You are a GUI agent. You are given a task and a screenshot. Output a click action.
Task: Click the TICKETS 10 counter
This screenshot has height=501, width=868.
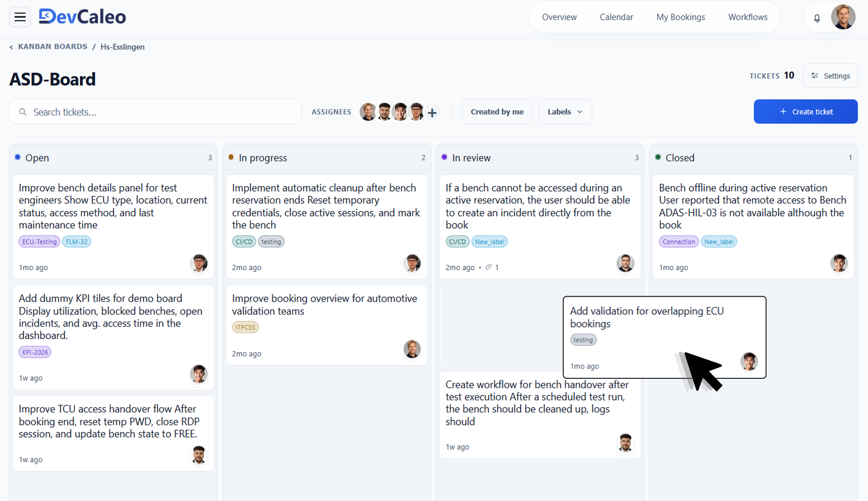(x=772, y=76)
